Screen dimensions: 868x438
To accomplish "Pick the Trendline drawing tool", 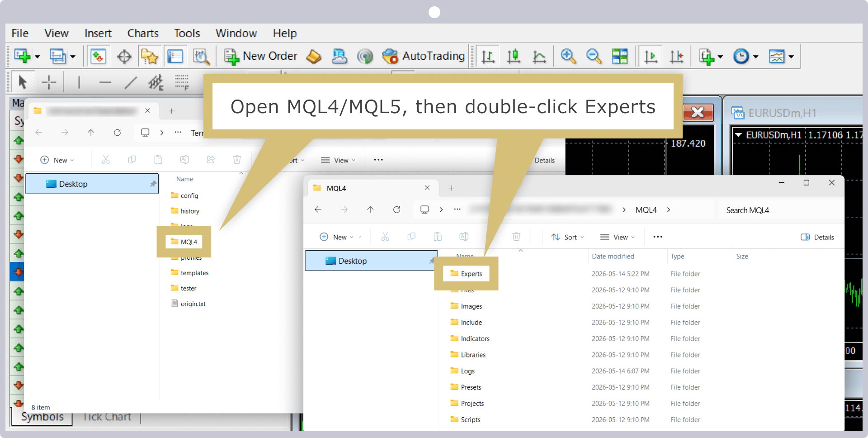I will coord(131,82).
